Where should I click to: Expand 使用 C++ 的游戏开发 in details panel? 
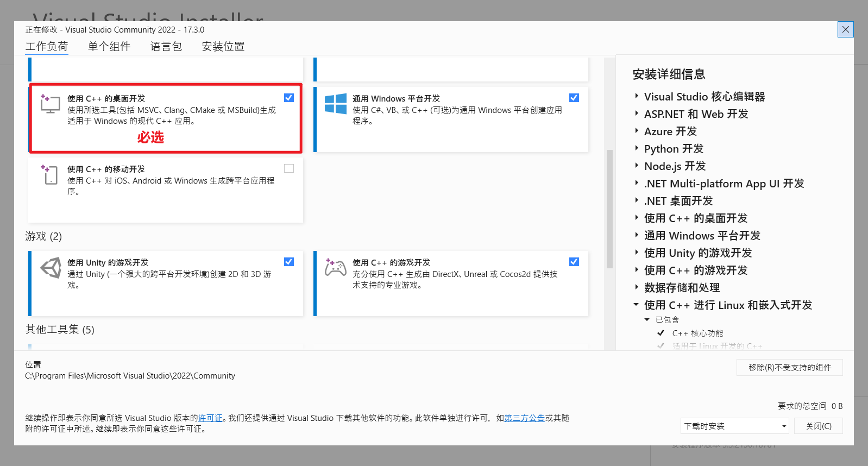637,270
